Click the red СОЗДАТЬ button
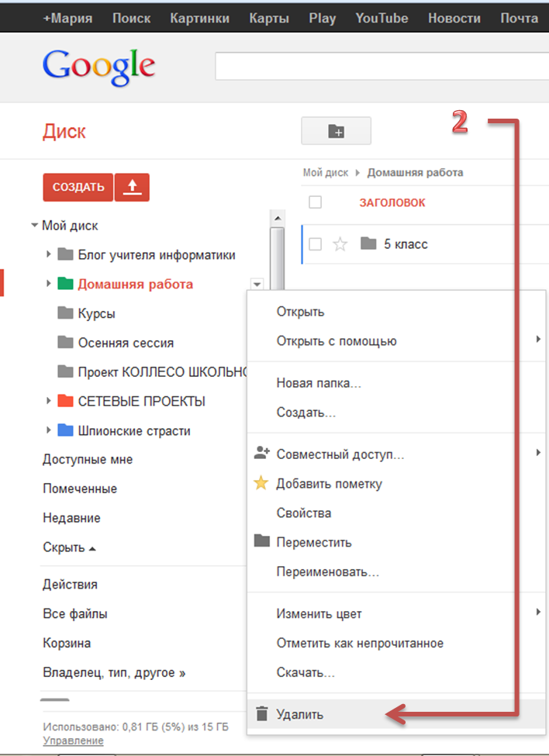549x756 pixels. pos(78,187)
